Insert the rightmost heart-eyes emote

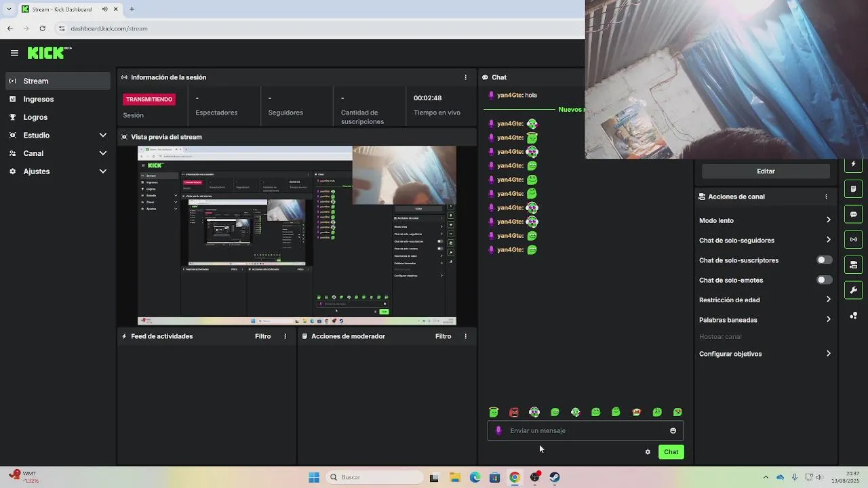[677, 412]
